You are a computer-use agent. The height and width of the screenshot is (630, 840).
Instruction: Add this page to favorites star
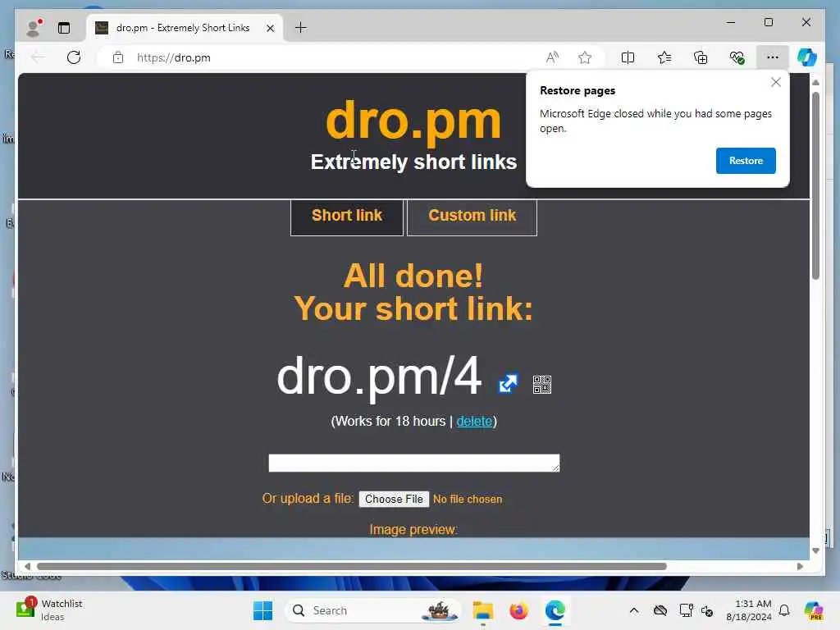click(x=585, y=57)
